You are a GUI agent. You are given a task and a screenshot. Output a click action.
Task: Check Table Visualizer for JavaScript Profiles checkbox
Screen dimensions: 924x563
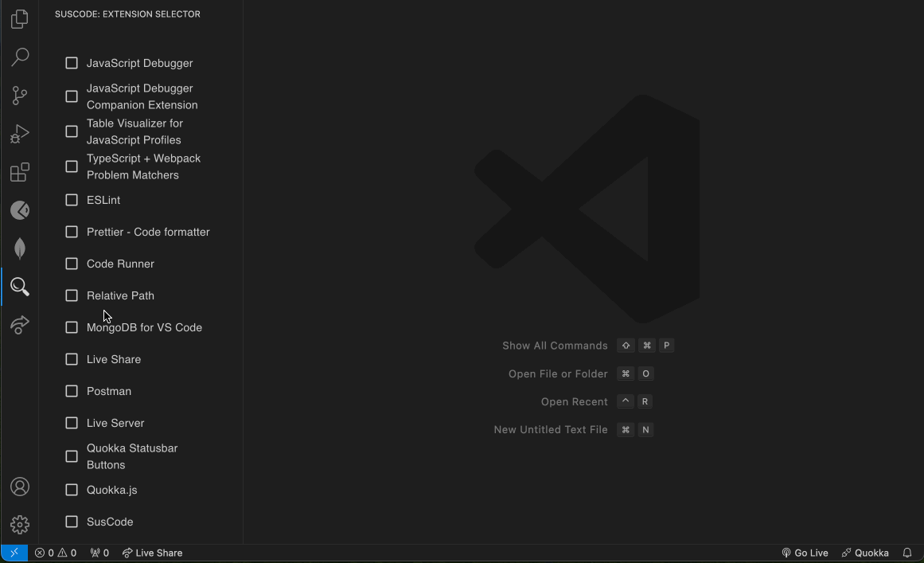(x=72, y=131)
